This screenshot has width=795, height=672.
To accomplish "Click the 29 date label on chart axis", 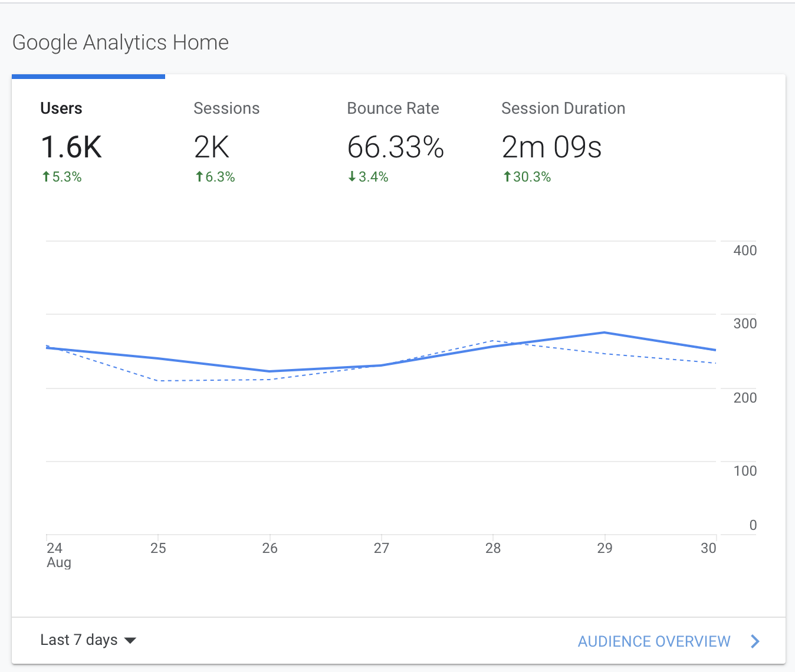I will [x=605, y=548].
